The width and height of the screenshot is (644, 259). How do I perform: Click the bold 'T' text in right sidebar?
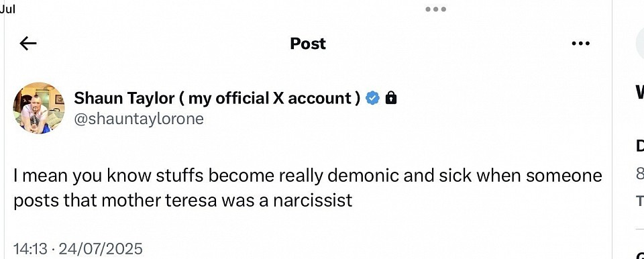click(640, 200)
